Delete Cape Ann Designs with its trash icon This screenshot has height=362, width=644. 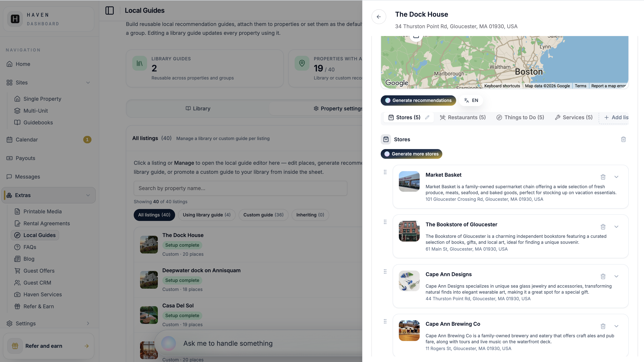point(603,276)
